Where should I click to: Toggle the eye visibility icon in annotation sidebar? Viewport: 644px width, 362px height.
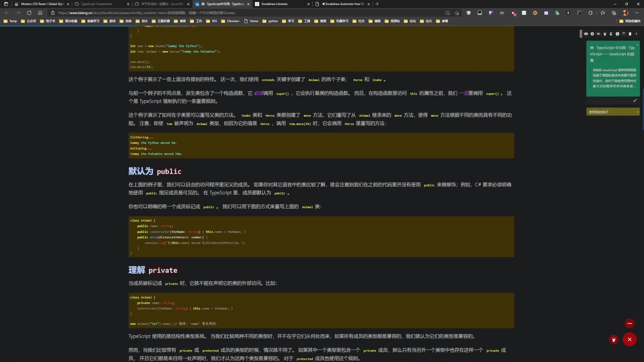pyautogui.click(x=586, y=34)
